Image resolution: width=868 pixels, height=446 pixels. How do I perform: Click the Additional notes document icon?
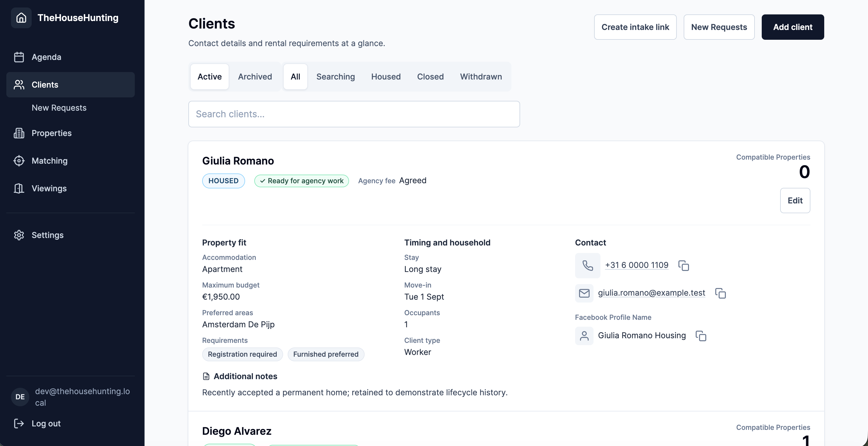pos(206,376)
